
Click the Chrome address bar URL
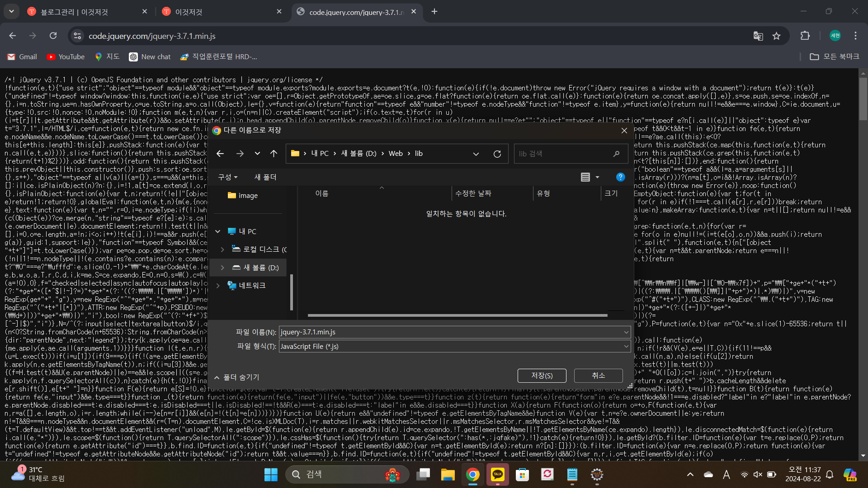pyautogui.click(x=152, y=36)
